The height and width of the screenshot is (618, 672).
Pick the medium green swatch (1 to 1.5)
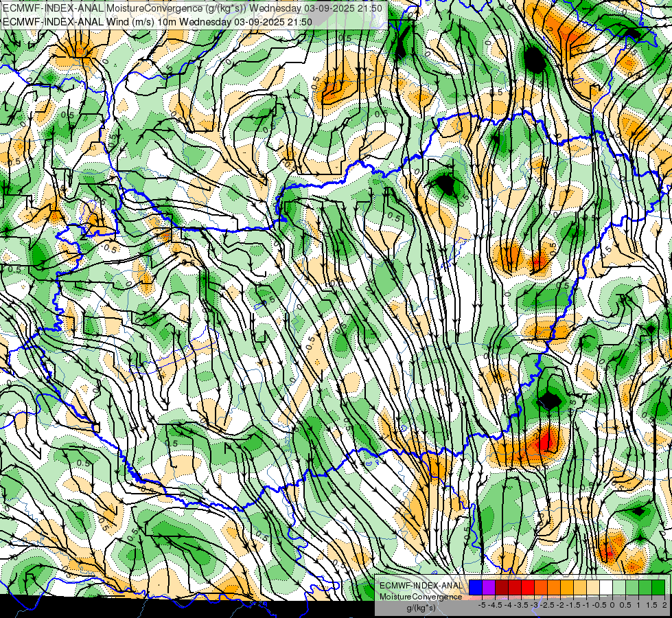645,587
